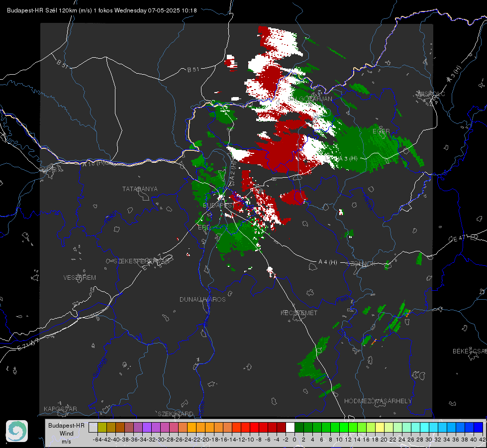The width and height of the screenshot is (487, 448).
Task: Click the KECSKEMÉT city label
Action: click(299, 313)
